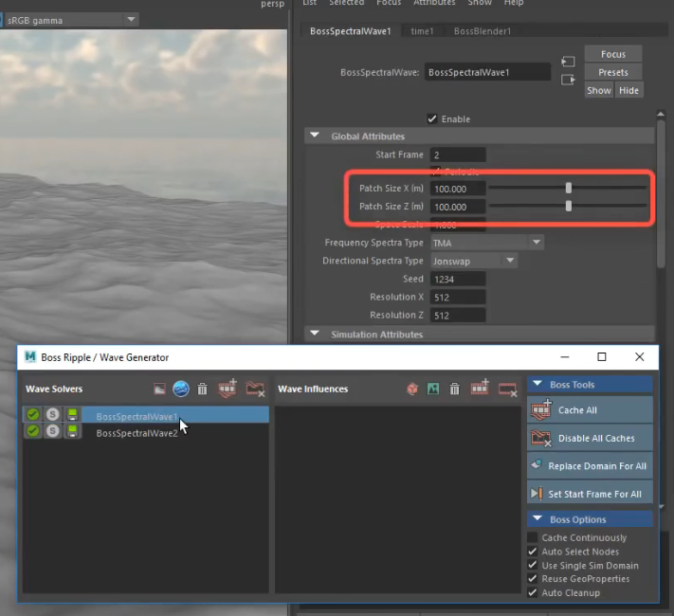Screen dimensions: 674x616
Task: Switch to the BossBlender1 tab
Action: click(x=483, y=31)
